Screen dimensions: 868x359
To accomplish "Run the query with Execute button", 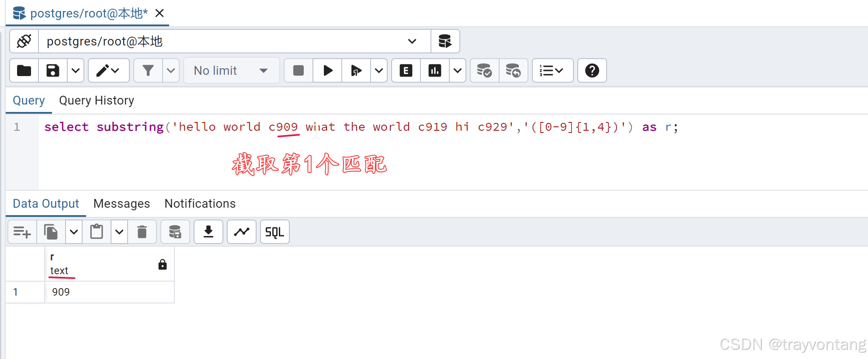I will pyautogui.click(x=327, y=70).
